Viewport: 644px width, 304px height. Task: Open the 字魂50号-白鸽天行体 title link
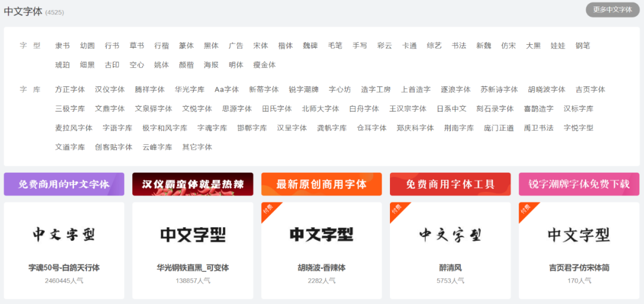64,268
